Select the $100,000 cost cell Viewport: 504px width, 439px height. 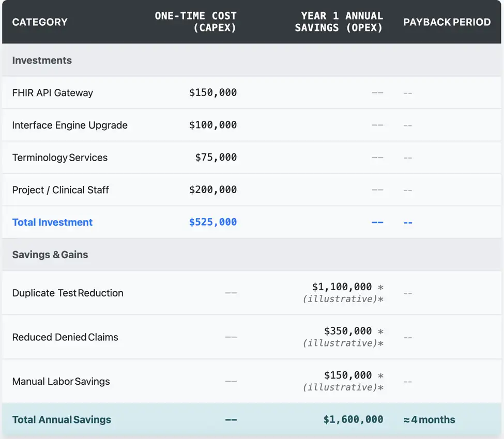click(x=213, y=126)
